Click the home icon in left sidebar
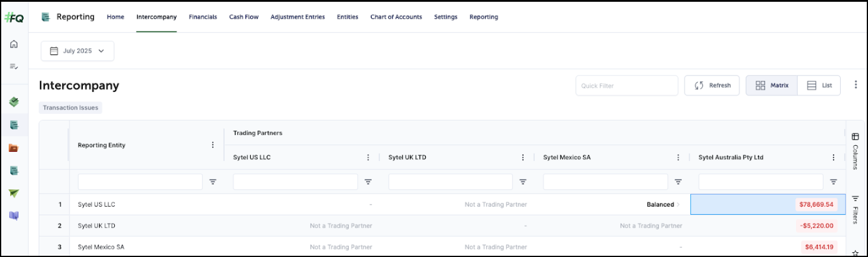Image resolution: width=868 pixels, height=257 pixels. click(x=14, y=44)
